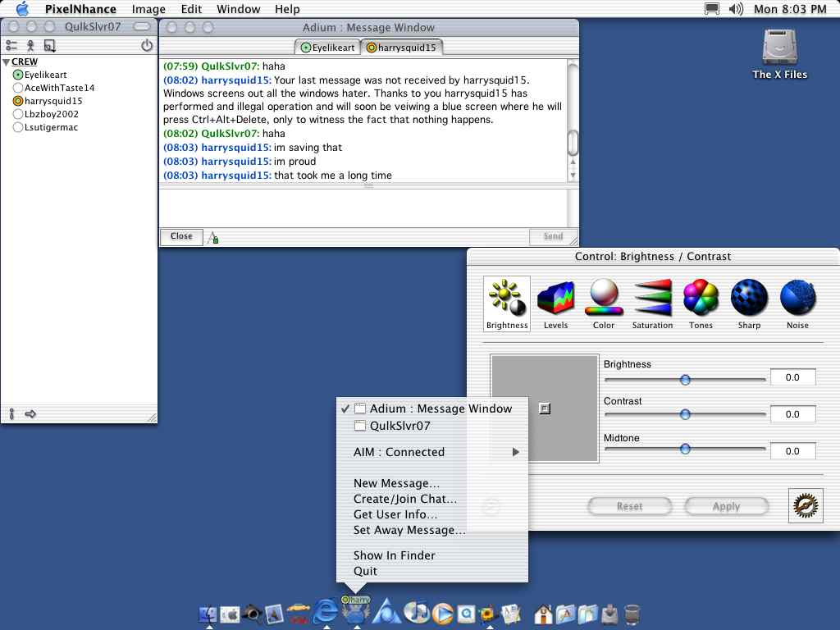Adjust the Midtone slider handle
Image resolution: width=840 pixels, height=630 pixels.
(x=685, y=449)
